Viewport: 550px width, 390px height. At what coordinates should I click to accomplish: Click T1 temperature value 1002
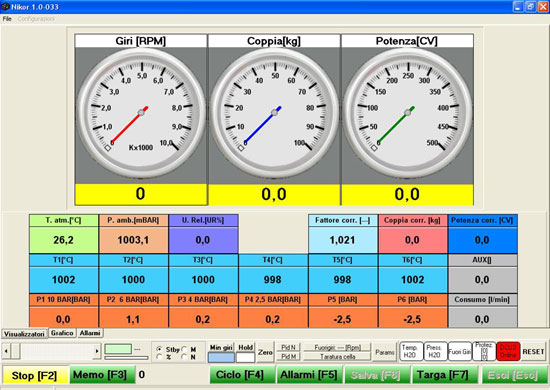[x=63, y=280]
